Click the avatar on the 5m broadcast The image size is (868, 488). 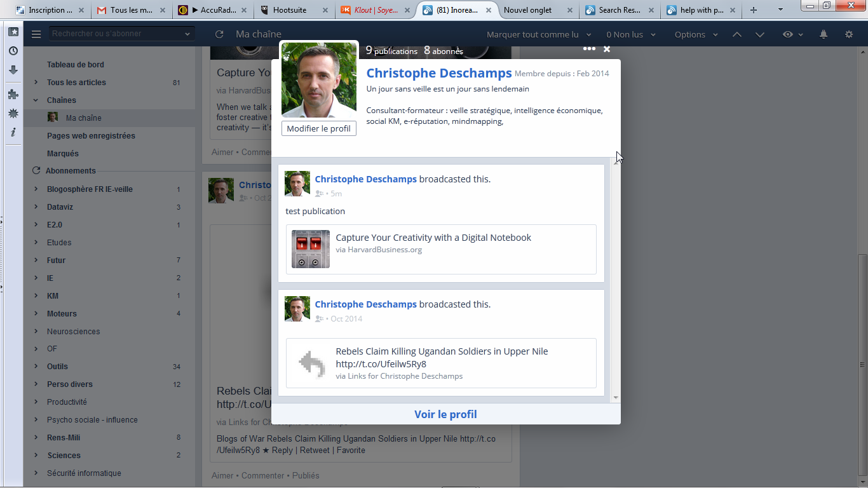[297, 184]
